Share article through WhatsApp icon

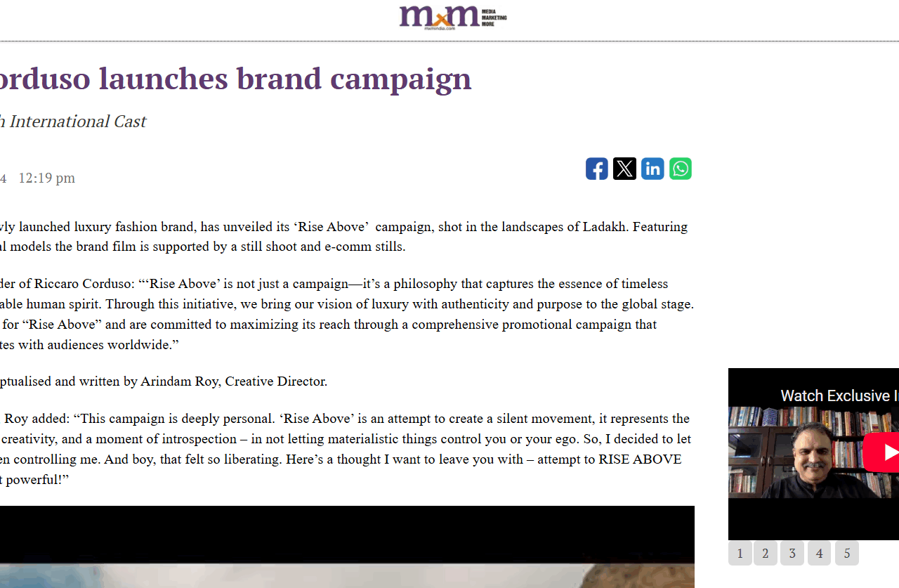click(x=681, y=169)
